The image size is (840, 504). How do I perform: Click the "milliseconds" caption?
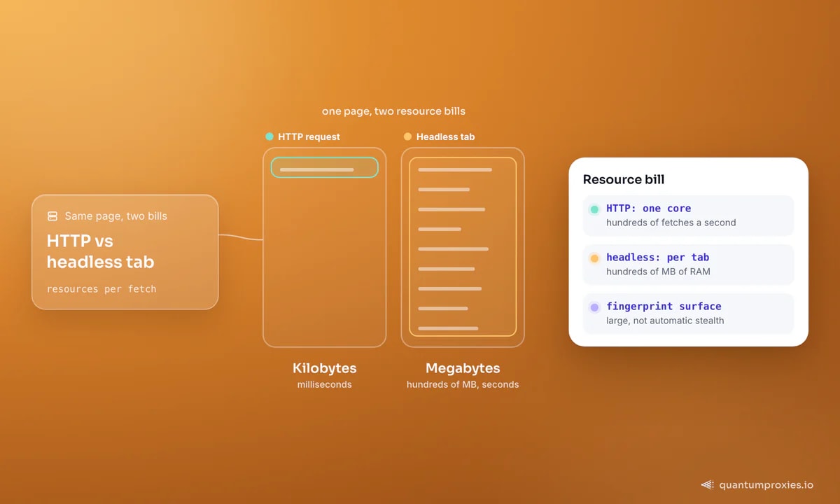(x=325, y=384)
